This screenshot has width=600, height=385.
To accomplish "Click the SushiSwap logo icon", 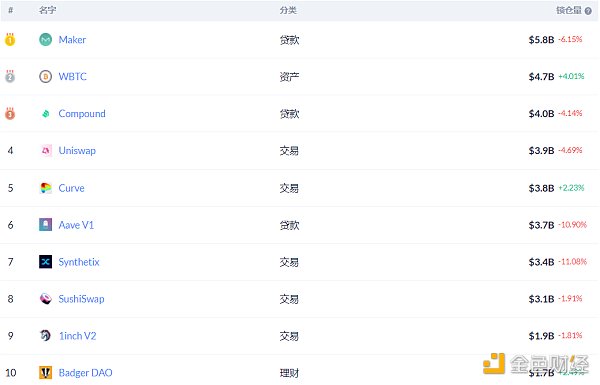I will (x=46, y=299).
